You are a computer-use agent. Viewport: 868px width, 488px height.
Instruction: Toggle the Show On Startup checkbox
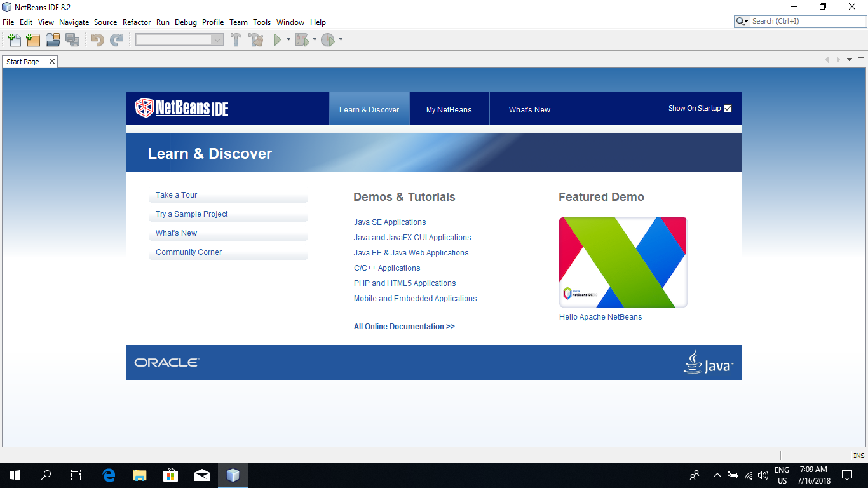728,108
